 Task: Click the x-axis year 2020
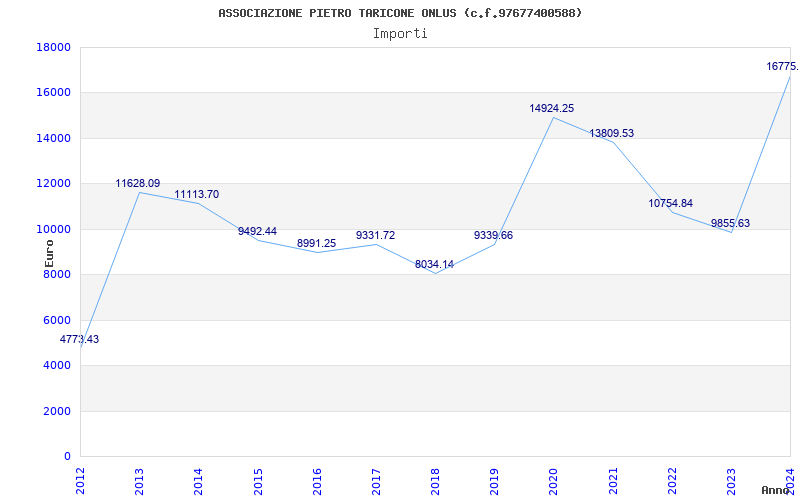[554, 481]
